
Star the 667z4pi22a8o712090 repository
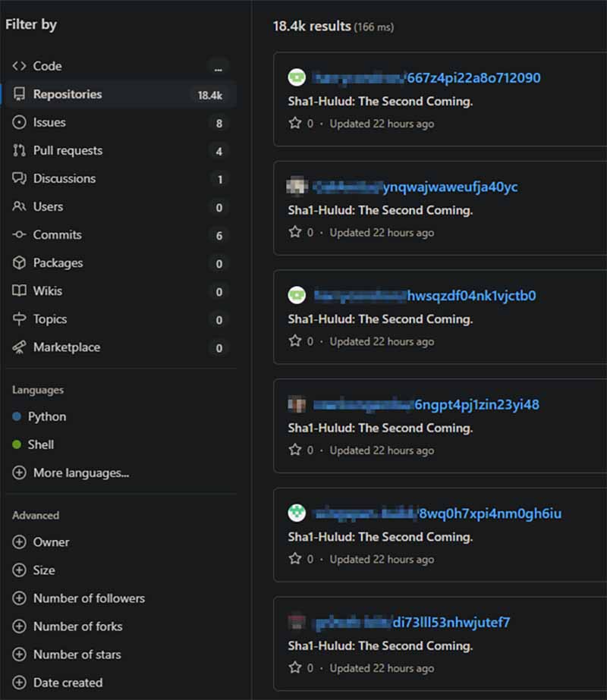295,124
